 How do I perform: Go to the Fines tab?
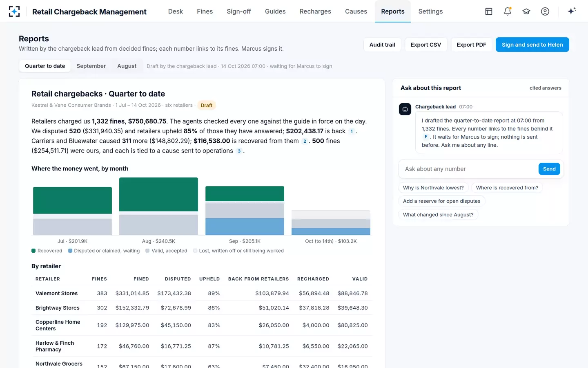(205, 11)
